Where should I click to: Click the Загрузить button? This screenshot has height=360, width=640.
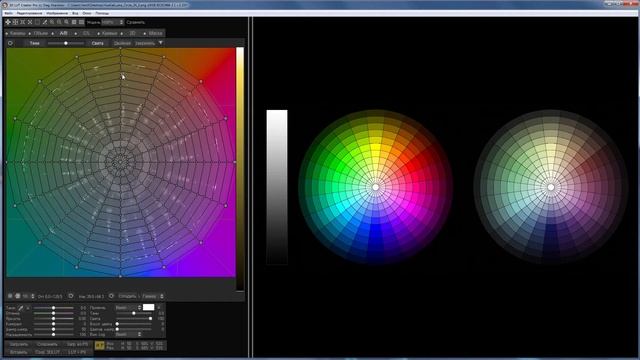[19, 344]
